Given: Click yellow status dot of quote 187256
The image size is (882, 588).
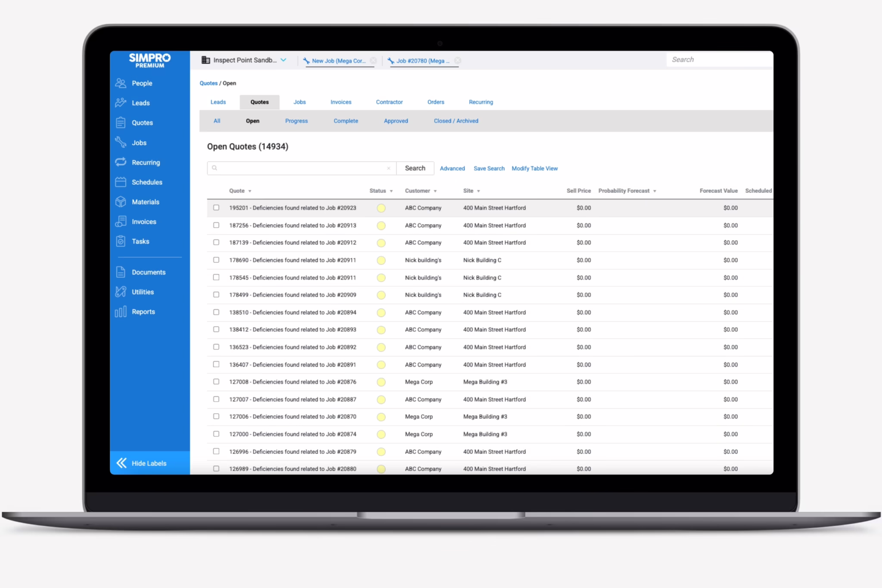Looking at the screenshot, I should 381,226.
